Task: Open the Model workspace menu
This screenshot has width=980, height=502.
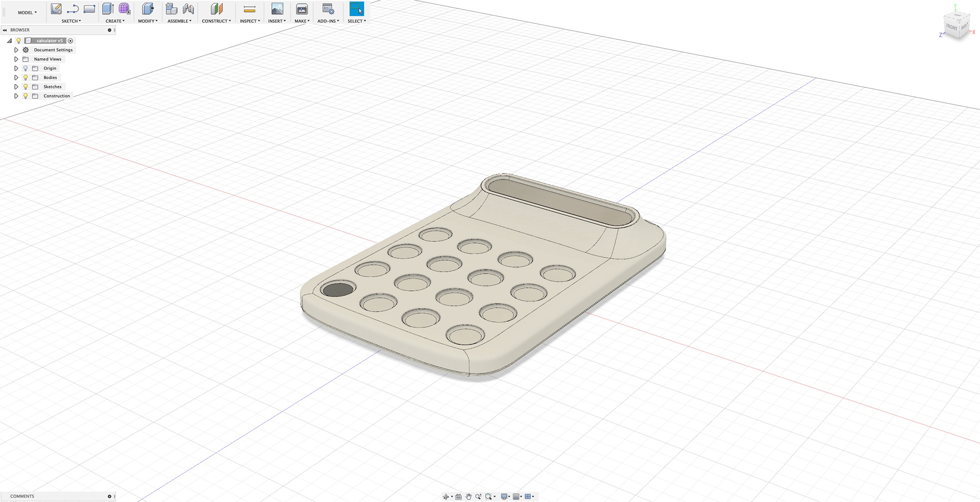Action: (x=27, y=12)
